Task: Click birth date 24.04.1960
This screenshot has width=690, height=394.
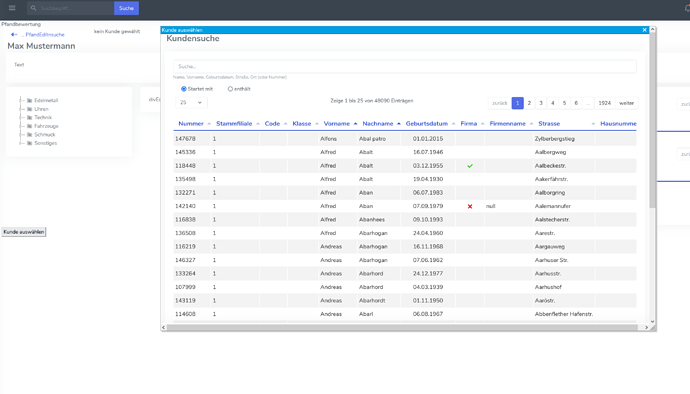Action: 428,233
